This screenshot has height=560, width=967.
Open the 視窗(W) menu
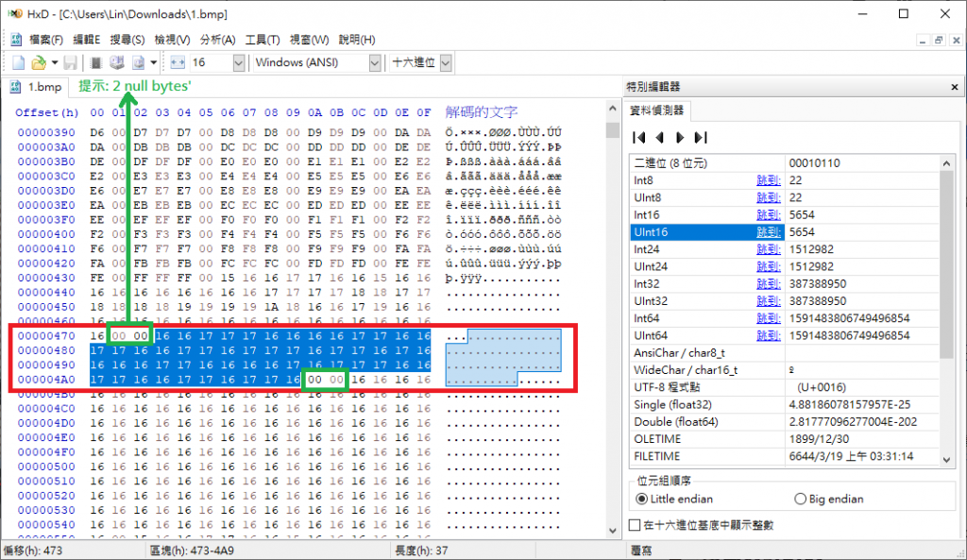[309, 40]
